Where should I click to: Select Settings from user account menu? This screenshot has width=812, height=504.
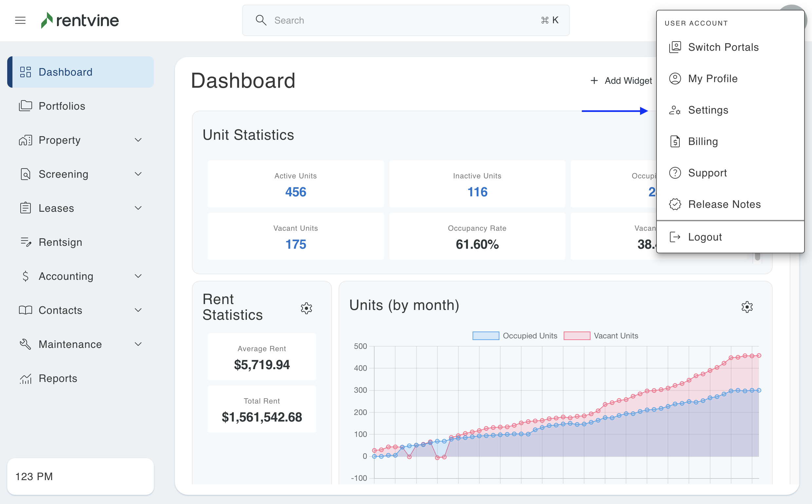[x=708, y=110]
